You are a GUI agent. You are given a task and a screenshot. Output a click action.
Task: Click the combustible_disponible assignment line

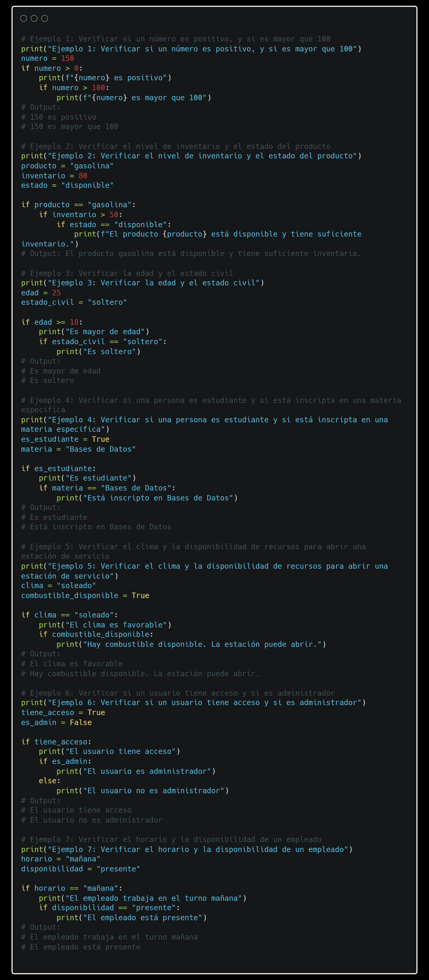point(85,595)
